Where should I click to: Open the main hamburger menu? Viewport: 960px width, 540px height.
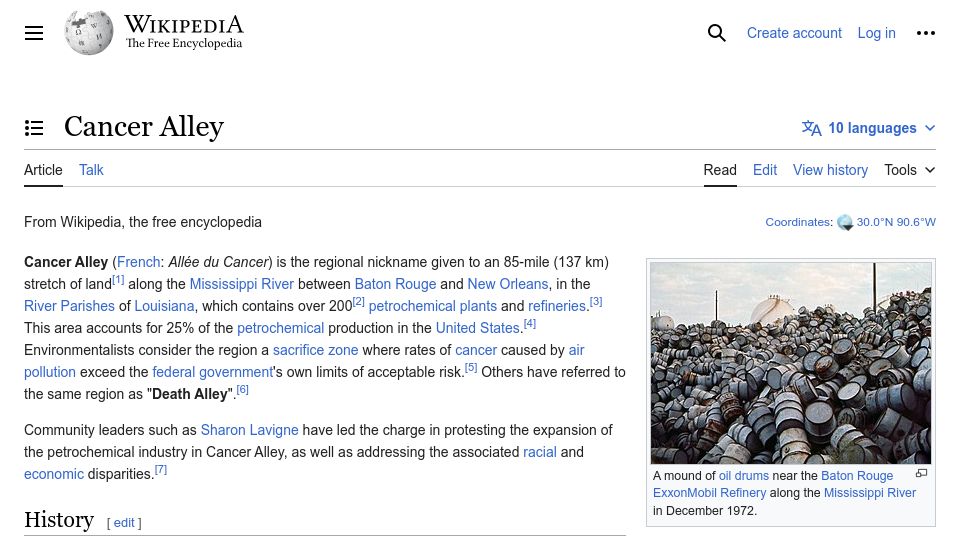pyautogui.click(x=34, y=33)
